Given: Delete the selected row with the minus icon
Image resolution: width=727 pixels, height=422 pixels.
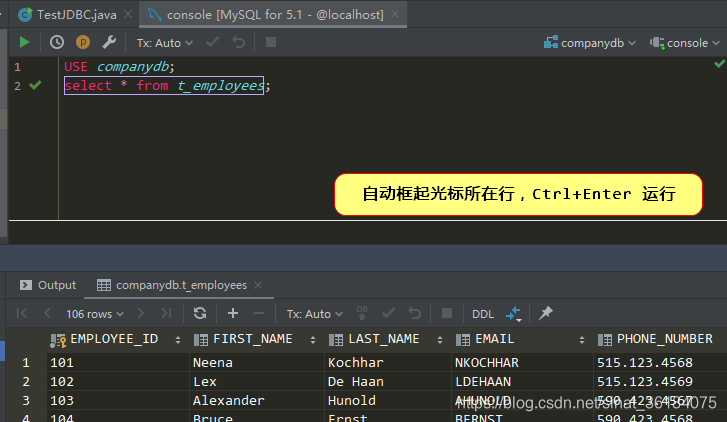Looking at the screenshot, I should pos(259,313).
